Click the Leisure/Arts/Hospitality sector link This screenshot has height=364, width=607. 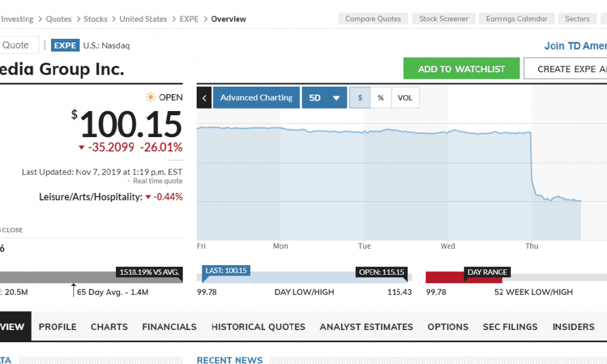point(90,197)
